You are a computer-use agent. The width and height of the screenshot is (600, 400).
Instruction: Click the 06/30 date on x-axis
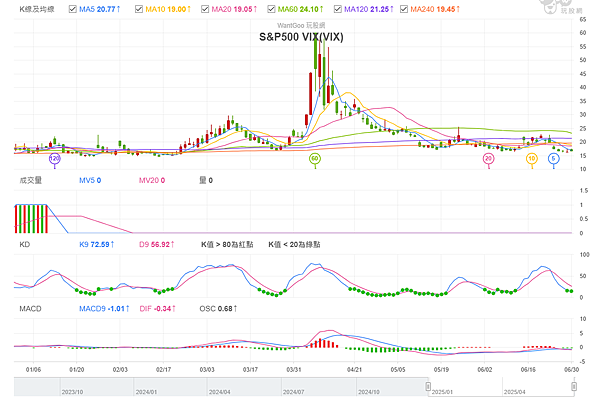[x=571, y=370]
